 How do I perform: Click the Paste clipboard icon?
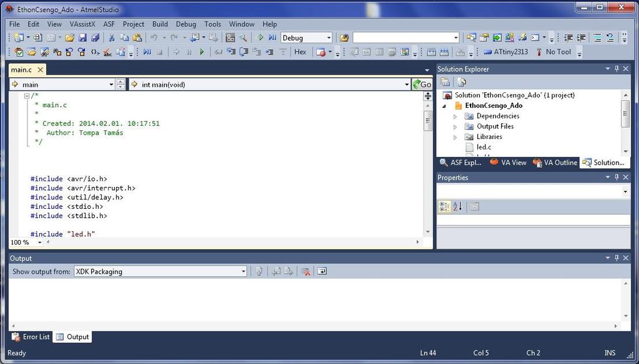click(137, 38)
